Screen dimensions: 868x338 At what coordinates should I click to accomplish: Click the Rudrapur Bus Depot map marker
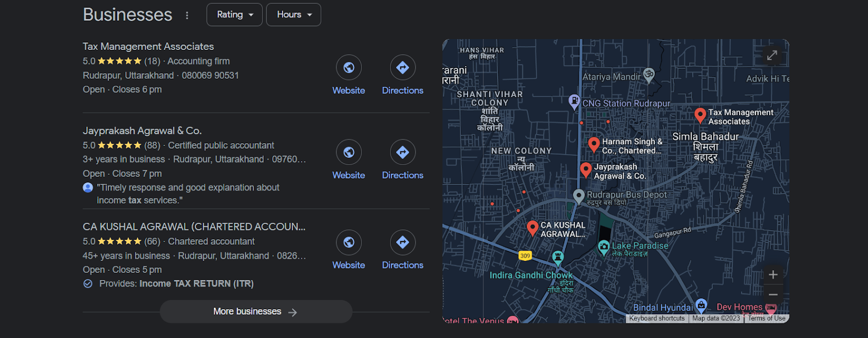click(579, 195)
